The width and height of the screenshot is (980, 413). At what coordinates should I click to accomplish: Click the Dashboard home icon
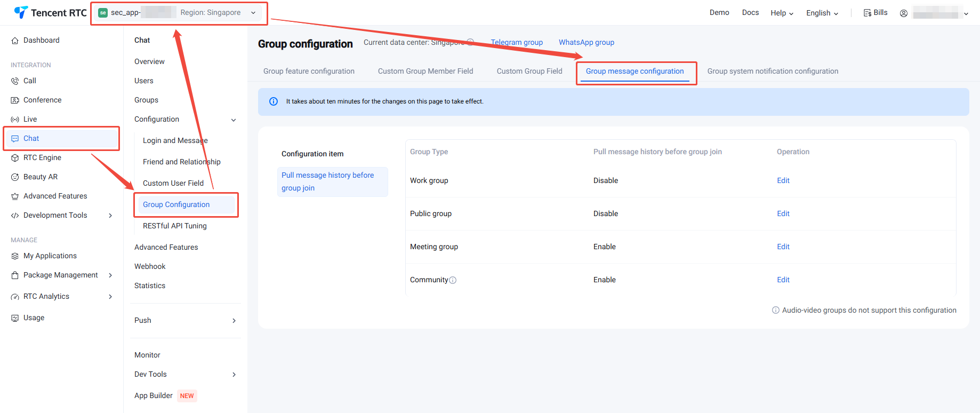pyautogui.click(x=15, y=41)
